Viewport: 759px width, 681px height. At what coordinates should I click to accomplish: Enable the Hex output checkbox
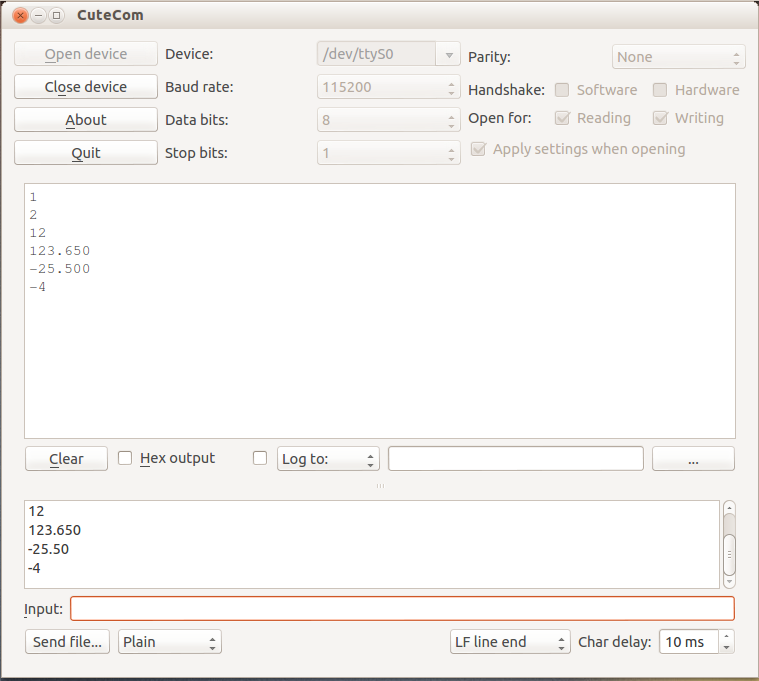point(125,458)
